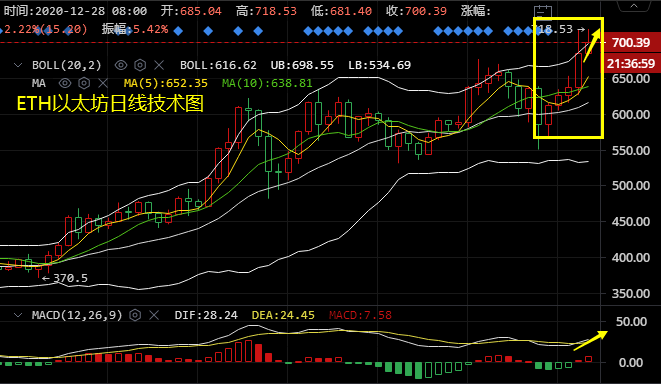
Task: Click the MA(5):652.35 yellow legend
Action: (166, 83)
